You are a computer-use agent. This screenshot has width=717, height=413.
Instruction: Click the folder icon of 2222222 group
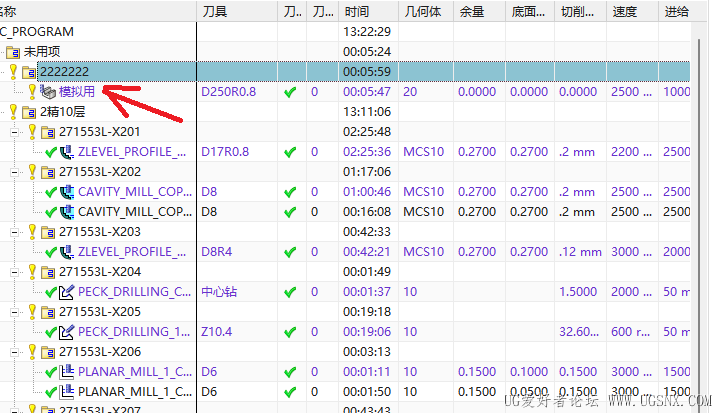(x=29, y=72)
